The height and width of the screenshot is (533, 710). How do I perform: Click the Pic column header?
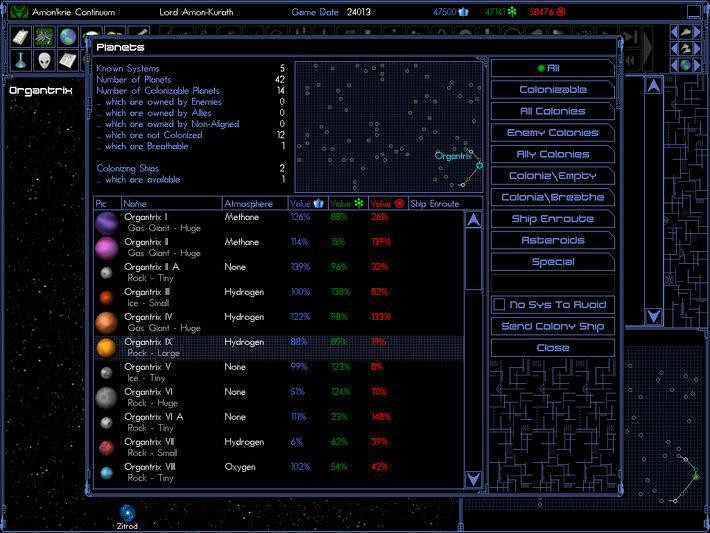point(107,204)
